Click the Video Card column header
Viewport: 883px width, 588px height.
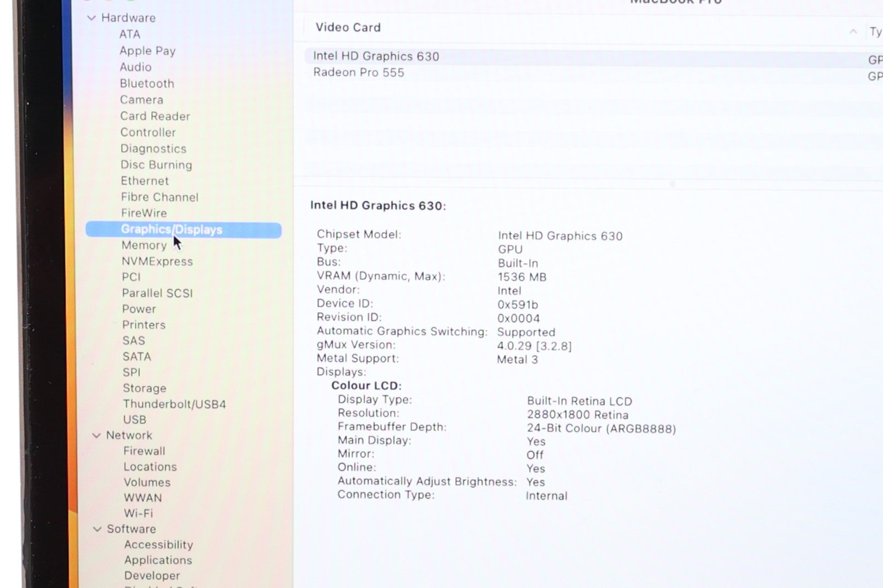point(348,28)
